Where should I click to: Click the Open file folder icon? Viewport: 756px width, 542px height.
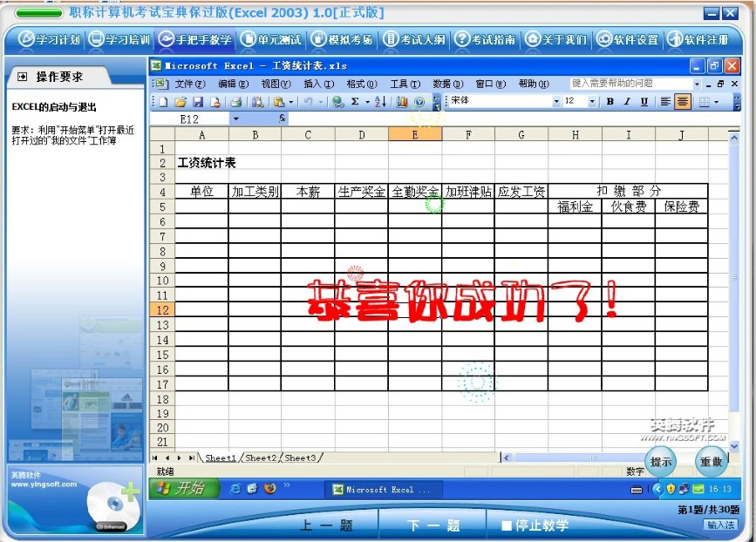pos(180,102)
